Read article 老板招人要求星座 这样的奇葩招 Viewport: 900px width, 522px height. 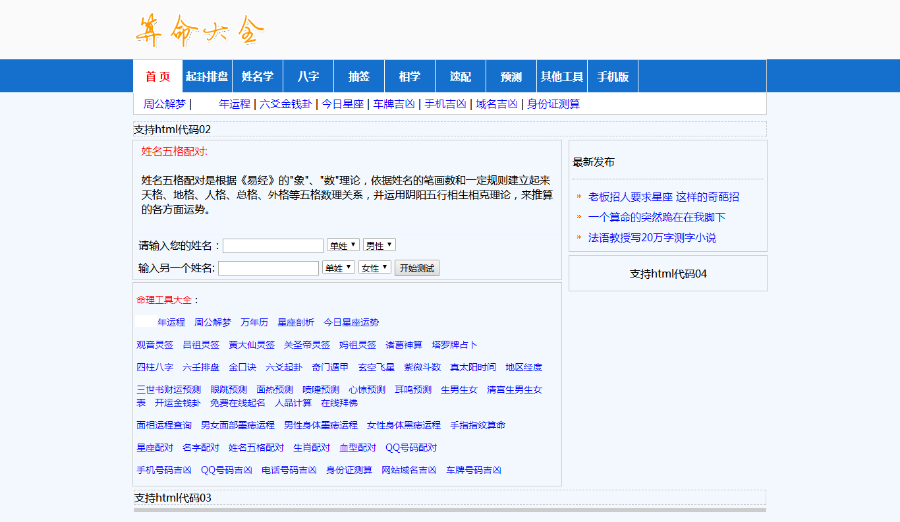(663, 197)
